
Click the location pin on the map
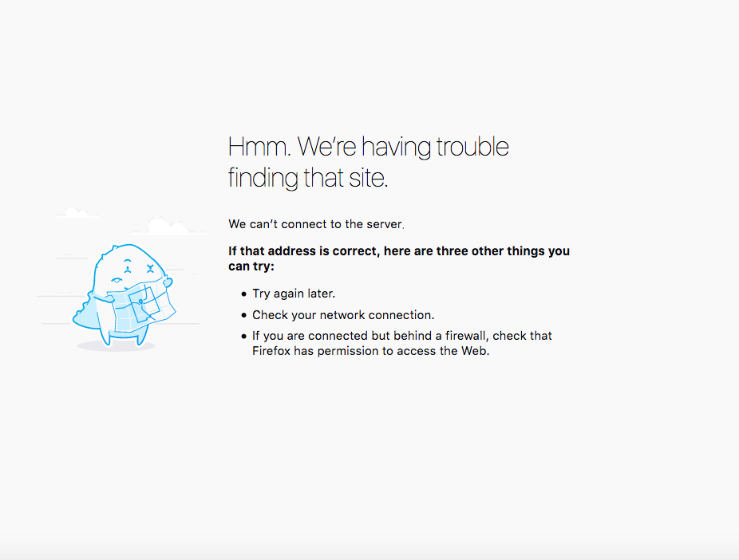[140, 302]
